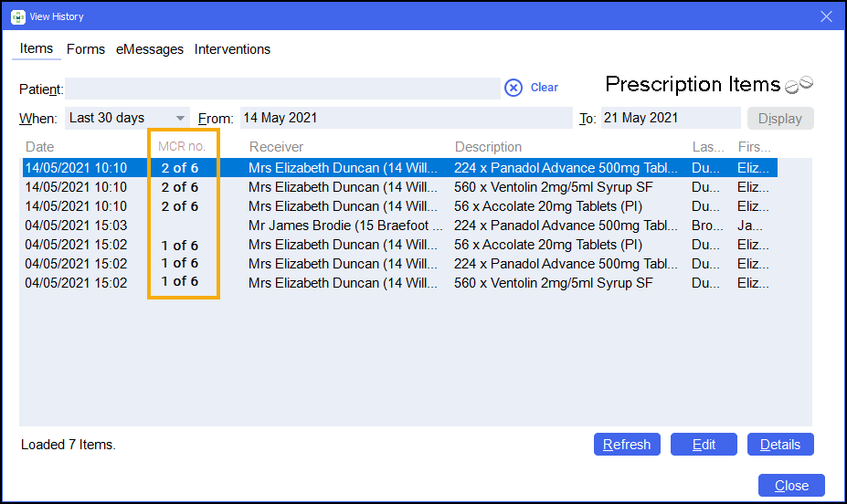Click the Close button at bottom
The width and height of the screenshot is (847, 504).
tap(791, 485)
